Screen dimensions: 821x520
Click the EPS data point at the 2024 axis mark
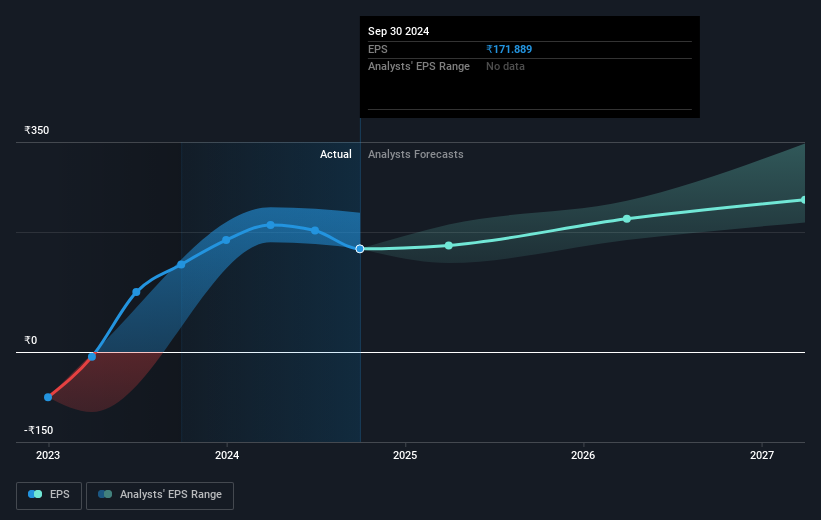[x=226, y=240]
